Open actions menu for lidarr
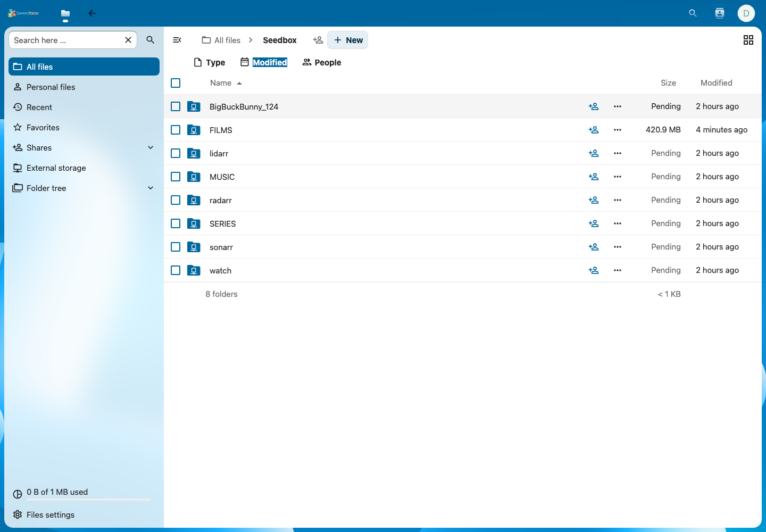Image resolution: width=766 pixels, height=532 pixels. point(618,153)
